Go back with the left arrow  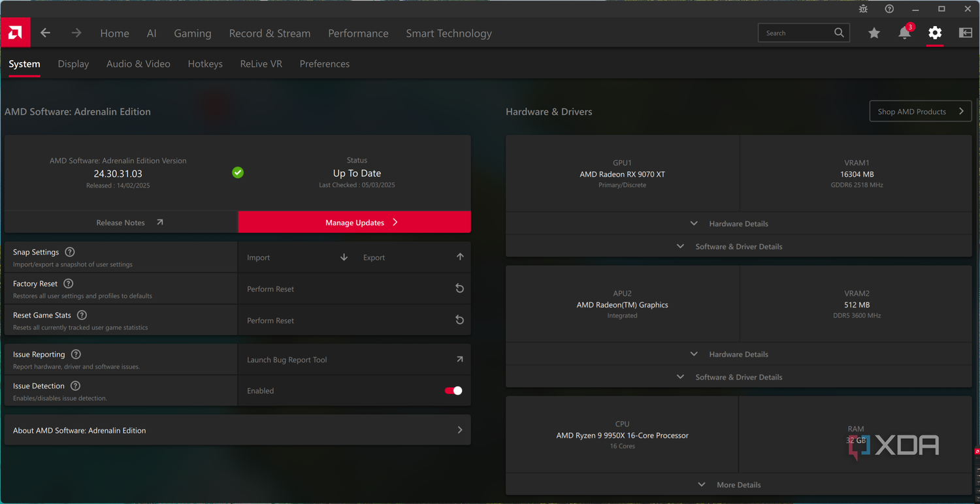pos(45,33)
